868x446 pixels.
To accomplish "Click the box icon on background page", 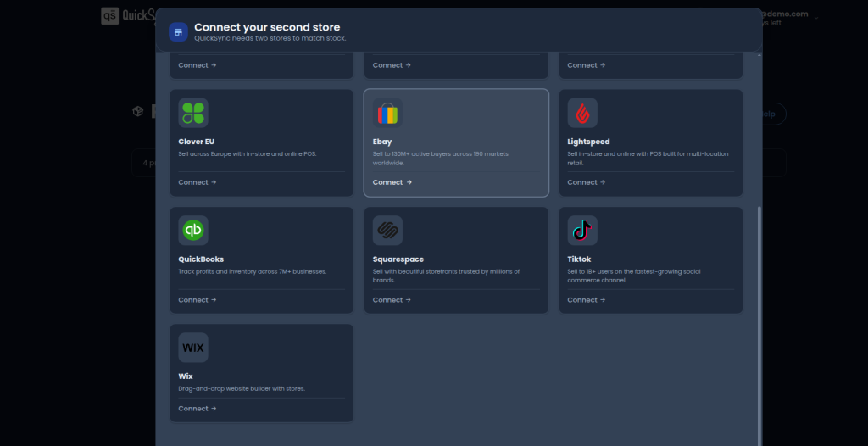I will tap(138, 111).
